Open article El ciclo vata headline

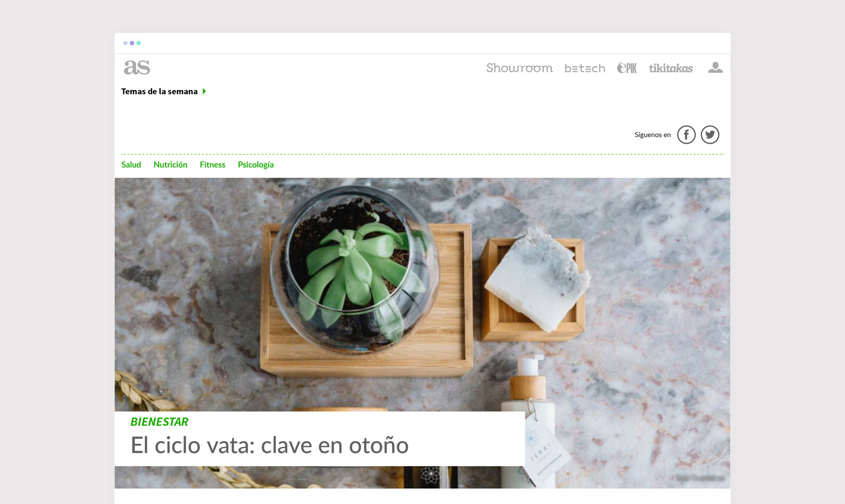click(x=270, y=445)
